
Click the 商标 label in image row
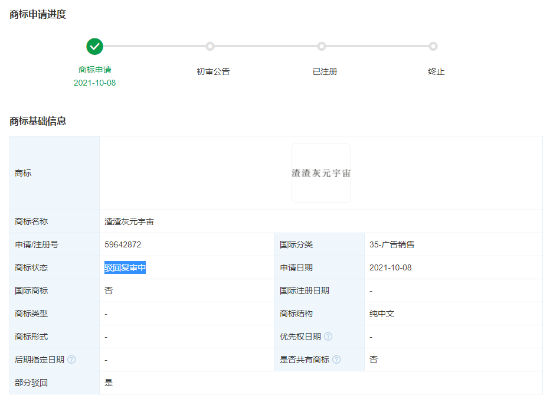click(x=23, y=173)
